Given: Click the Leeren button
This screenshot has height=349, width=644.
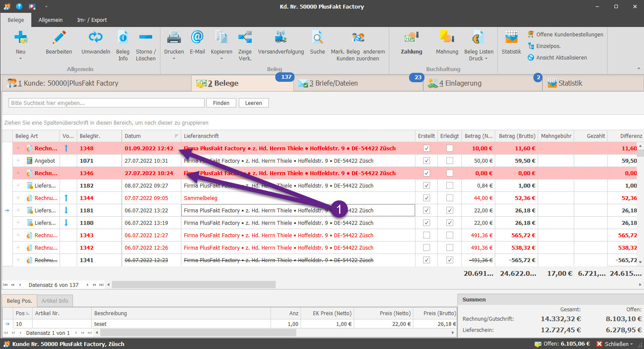Looking at the screenshot, I should tap(253, 103).
